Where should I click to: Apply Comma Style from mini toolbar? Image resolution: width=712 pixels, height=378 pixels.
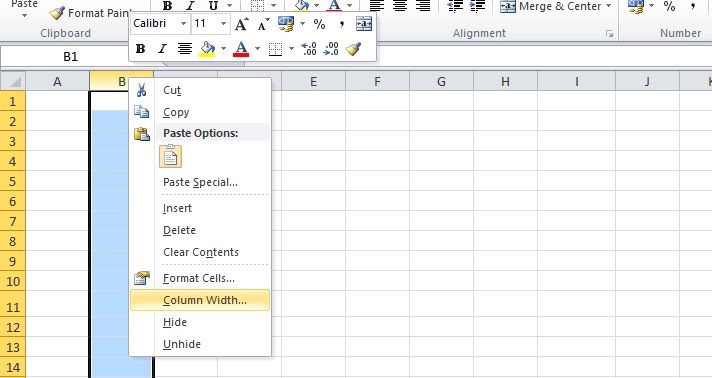click(x=341, y=24)
